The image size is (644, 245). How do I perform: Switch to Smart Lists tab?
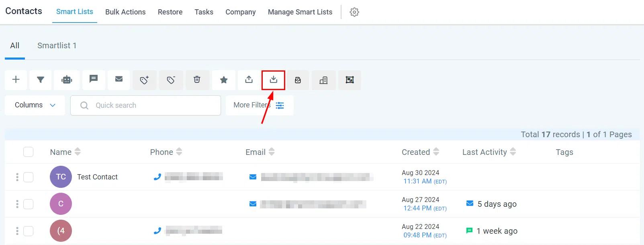point(75,12)
